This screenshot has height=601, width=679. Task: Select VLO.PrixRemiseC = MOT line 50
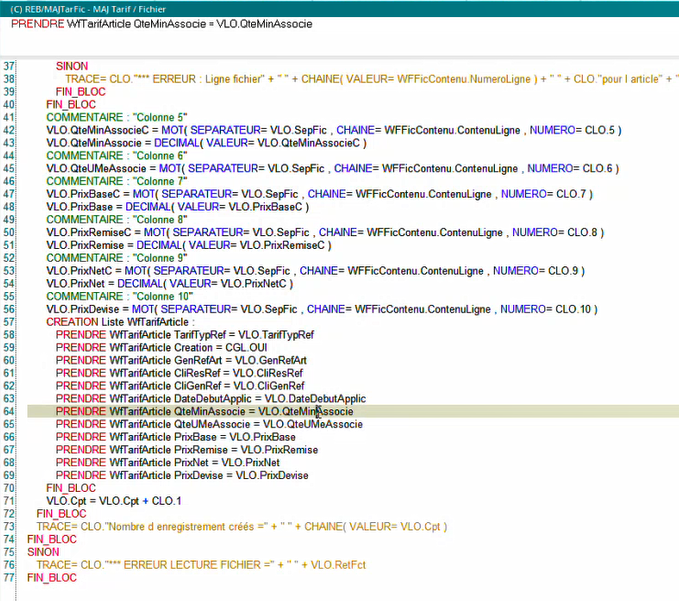coord(325,233)
